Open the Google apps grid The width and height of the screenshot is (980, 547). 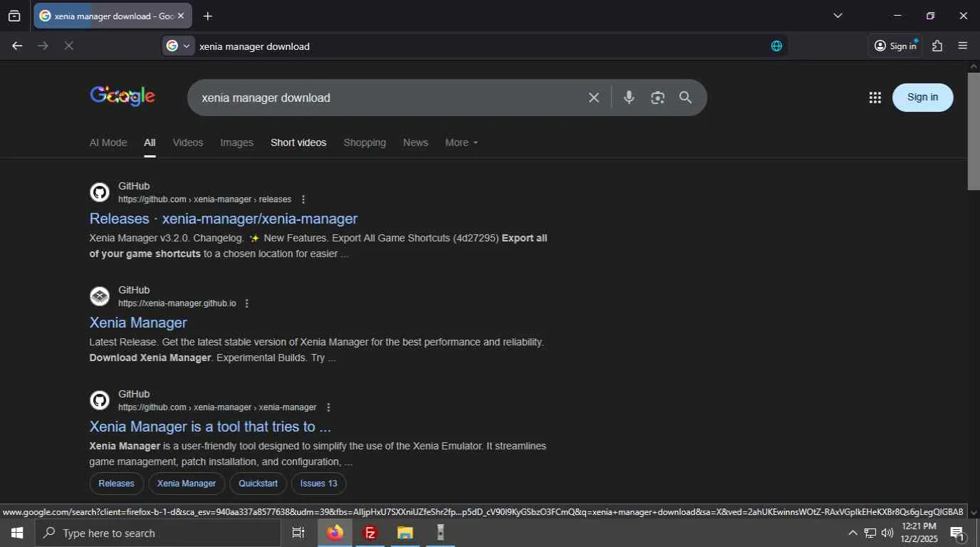click(x=875, y=98)
